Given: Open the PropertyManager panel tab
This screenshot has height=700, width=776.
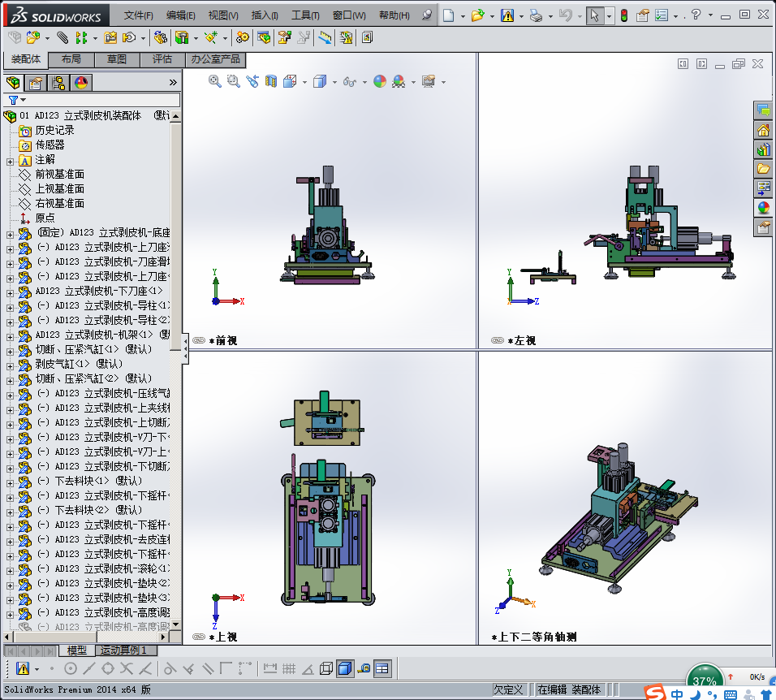Looking at the screenshot, I should [35, 83].
